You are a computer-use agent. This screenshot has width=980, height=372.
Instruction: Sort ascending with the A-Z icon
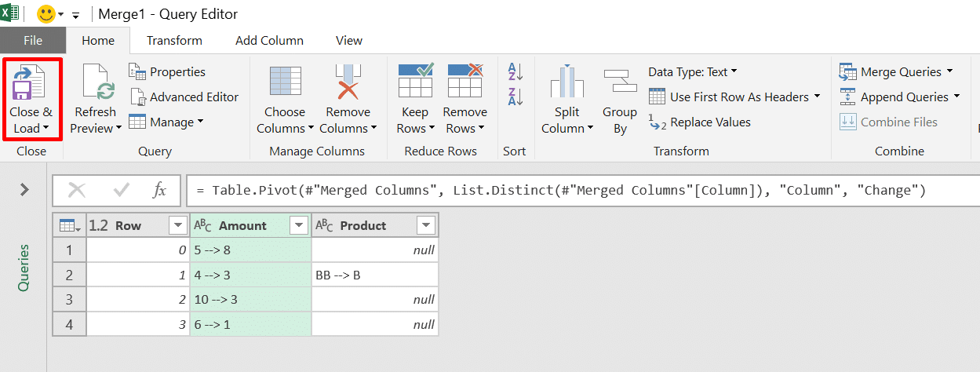[516, 72]
